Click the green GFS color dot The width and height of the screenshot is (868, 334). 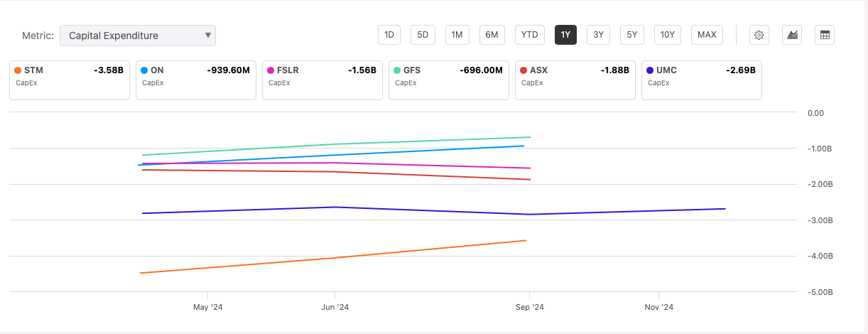coord(397,70)
